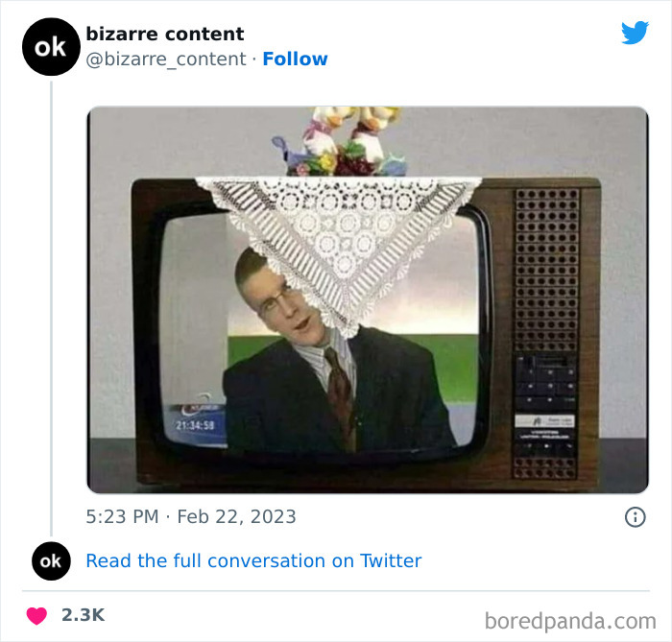Click the small ok avatar beside conversation link
This screenshot has width=672, height=642.
click(51, 560)
